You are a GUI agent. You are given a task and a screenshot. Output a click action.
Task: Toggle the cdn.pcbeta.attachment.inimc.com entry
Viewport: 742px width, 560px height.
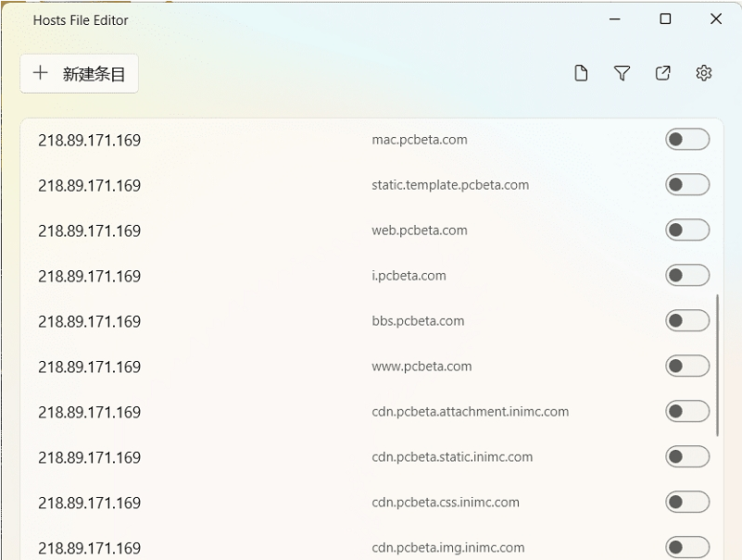pyautogui.click(x=687, y=412)
